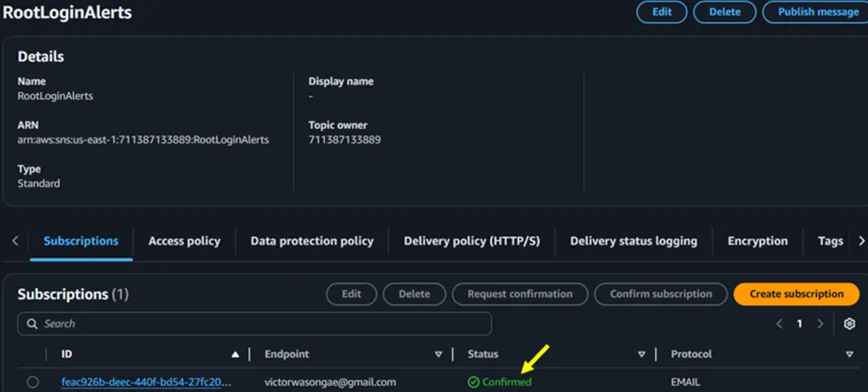Switch to the Subscriptions tab

[81, 241]
